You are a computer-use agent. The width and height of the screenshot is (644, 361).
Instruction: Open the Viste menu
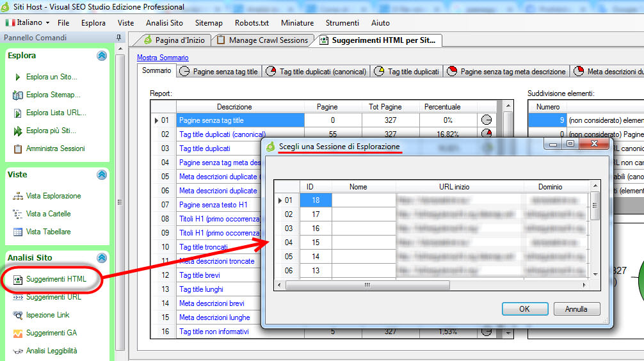pyautogui.click(x=125, y=23)
